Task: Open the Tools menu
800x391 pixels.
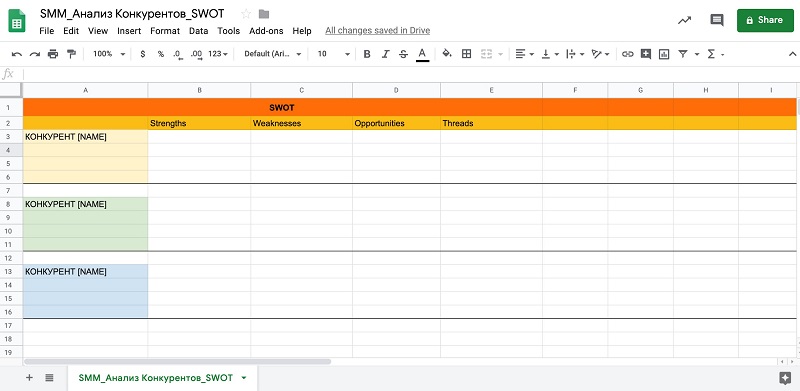Action: tap(229, 31)
